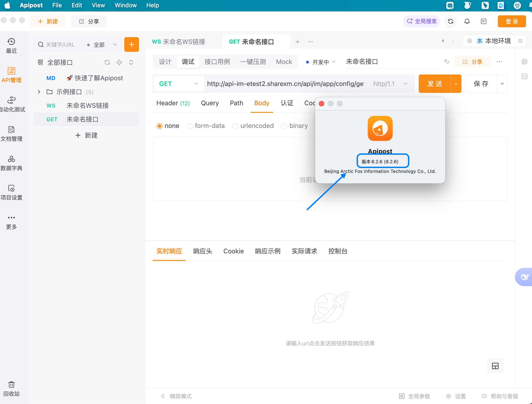The image size is (532, 404).
Task: Click the refresh icon next to 全部接口
Action: pos(107,62)
